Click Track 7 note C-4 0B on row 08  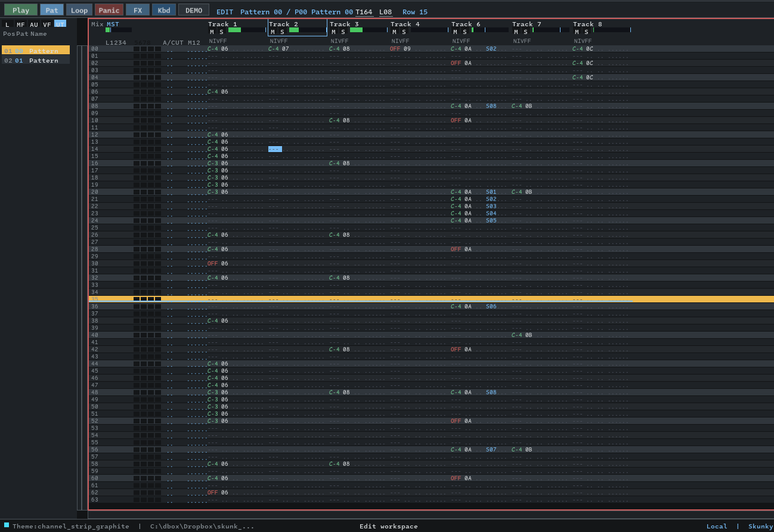pos(522,106)
